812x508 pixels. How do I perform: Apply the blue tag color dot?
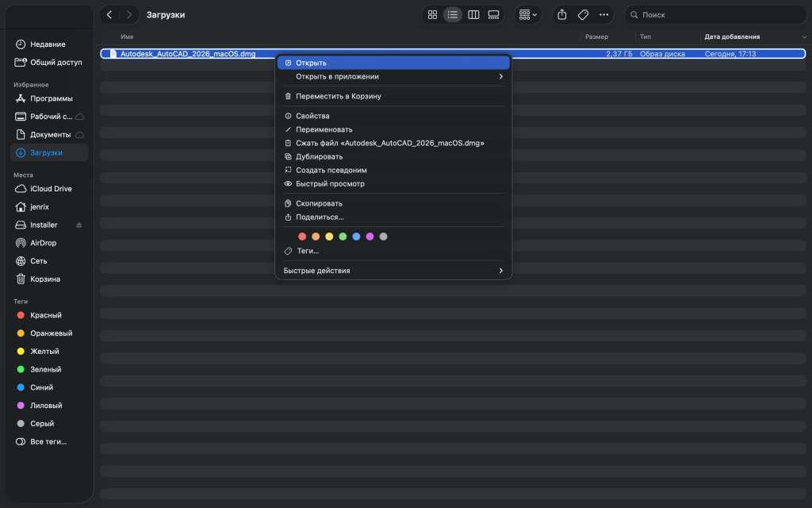point(356,237)
